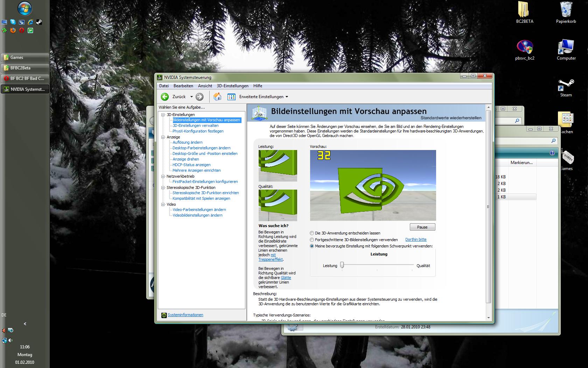Collapse the Netzwerkbetrieb tree node
This screenshot has width=588, height=368.
(163, 176)
